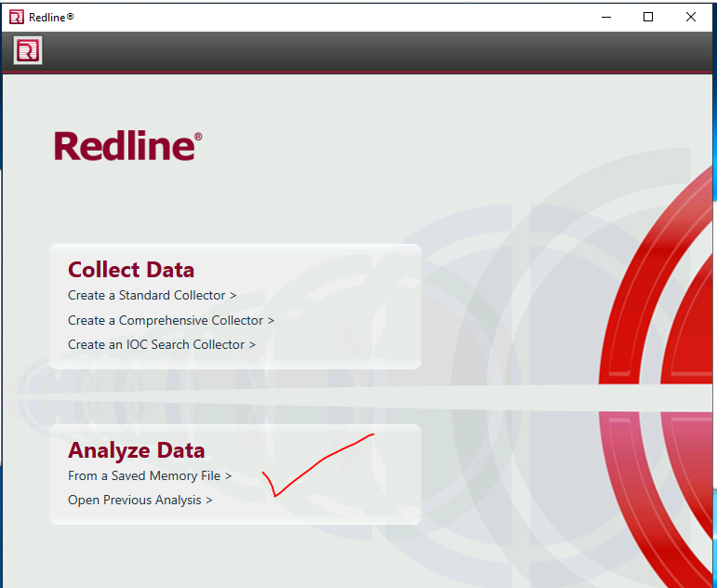
Task: Open the Redline menu icon in toolbar
Action: [28, 51]
